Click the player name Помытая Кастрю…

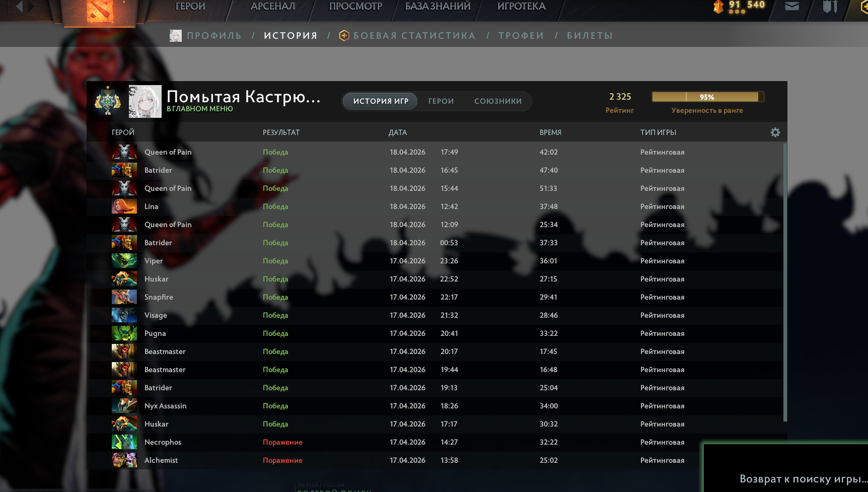point(244,96)
